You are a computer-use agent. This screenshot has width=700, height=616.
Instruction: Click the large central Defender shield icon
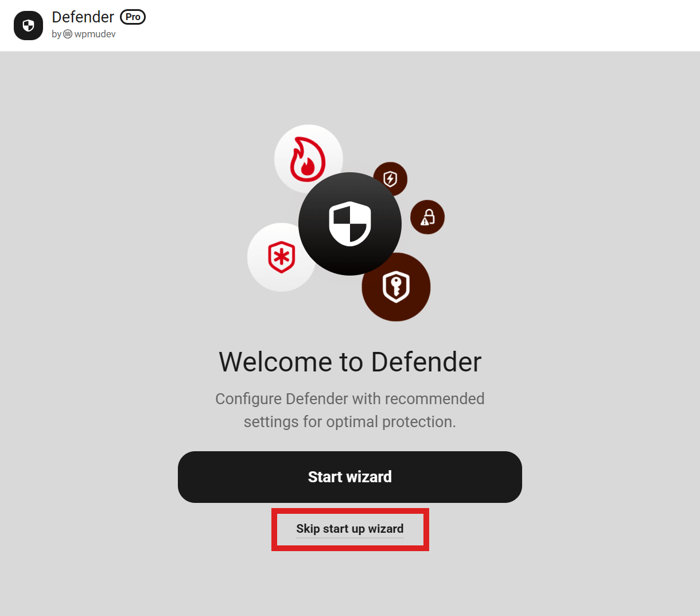(350, 223)
